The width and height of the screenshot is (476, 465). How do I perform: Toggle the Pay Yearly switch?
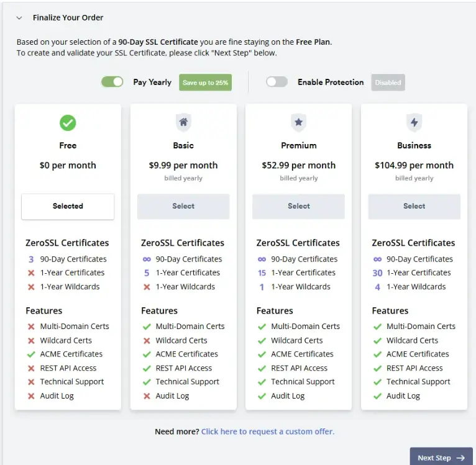point(112,82)
